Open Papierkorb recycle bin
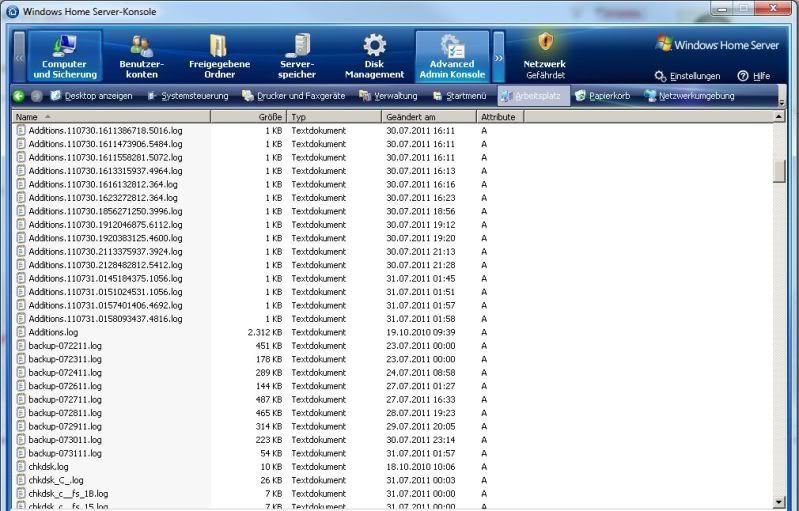The width and height of the screenshot is (799, 511). [606, 96]
